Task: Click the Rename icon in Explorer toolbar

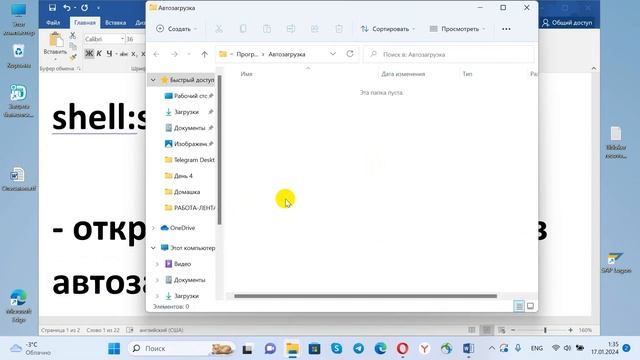Action: pyautogui.click(x=291, y=29)
